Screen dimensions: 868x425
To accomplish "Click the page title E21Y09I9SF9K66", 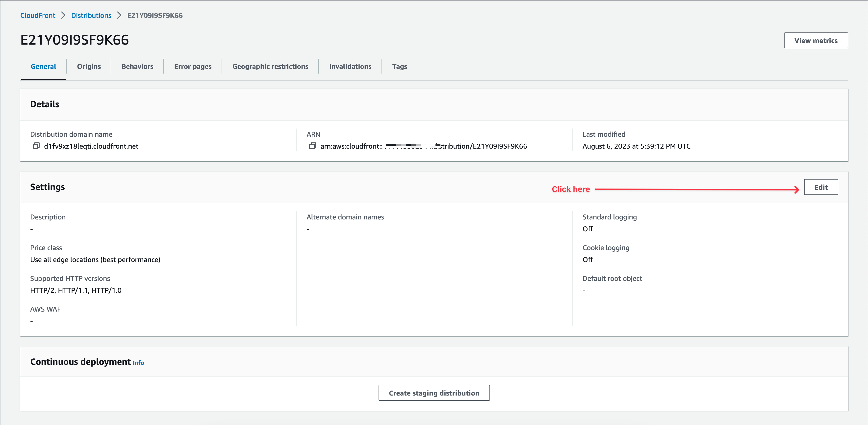I will (75, 40).
